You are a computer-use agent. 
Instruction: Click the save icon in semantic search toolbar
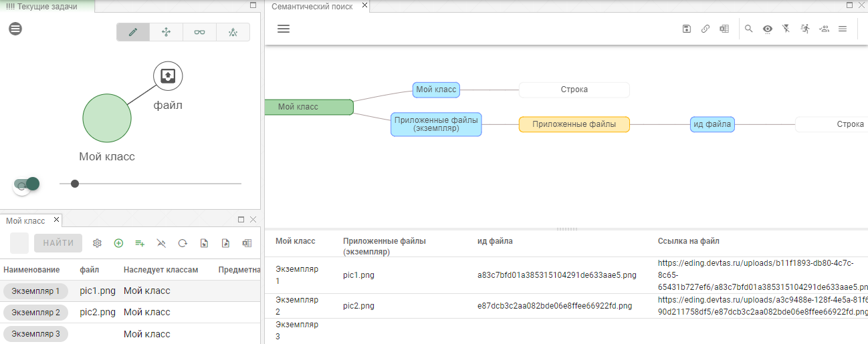click(686, 29)
